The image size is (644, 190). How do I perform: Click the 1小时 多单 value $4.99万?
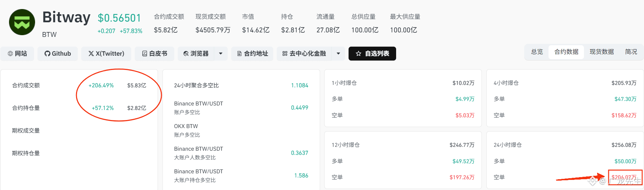click(465, 99)
